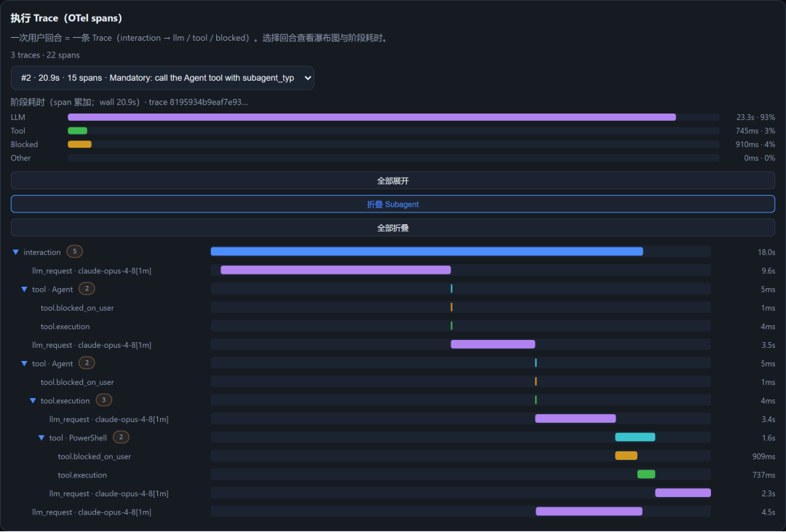
Task: Collapse the tool · PowerShell node triangle
Action: tap(41, 437)
